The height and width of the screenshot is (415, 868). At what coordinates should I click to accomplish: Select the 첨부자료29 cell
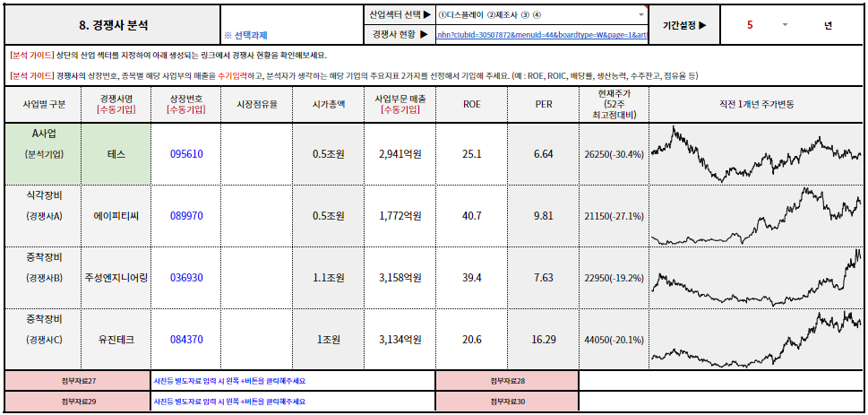(78, 401)
